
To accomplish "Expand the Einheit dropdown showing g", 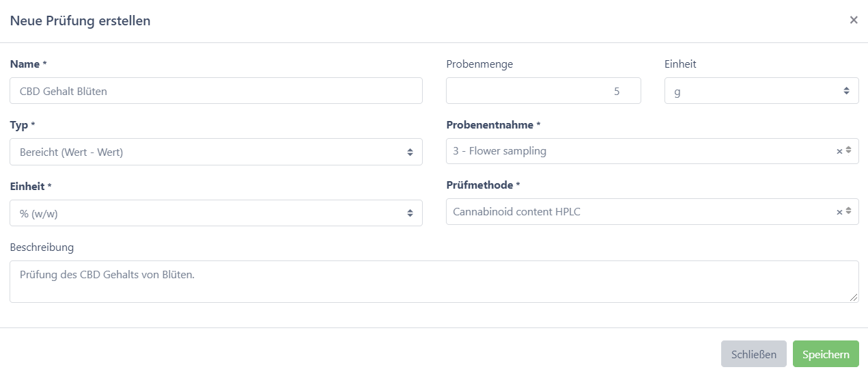I will [x=761, y=91].
